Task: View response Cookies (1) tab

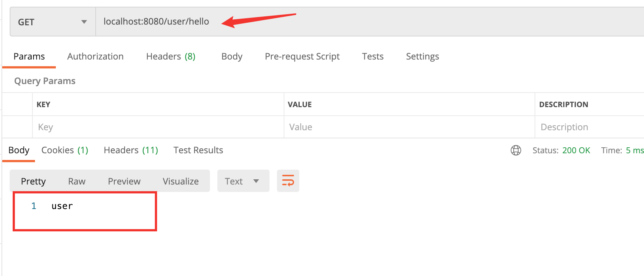Action: click(64, 150)
